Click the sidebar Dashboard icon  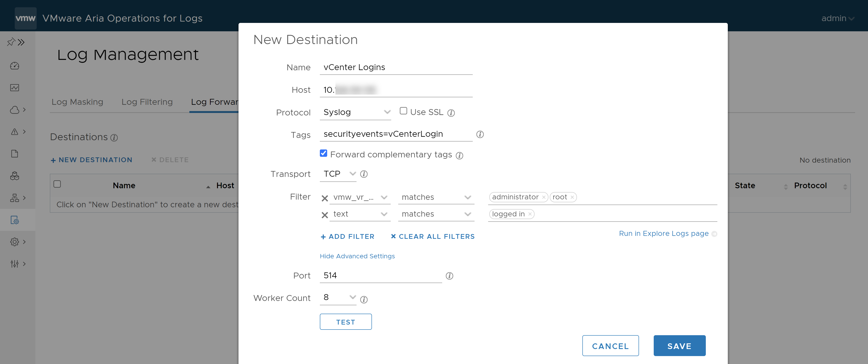(14, 65)
